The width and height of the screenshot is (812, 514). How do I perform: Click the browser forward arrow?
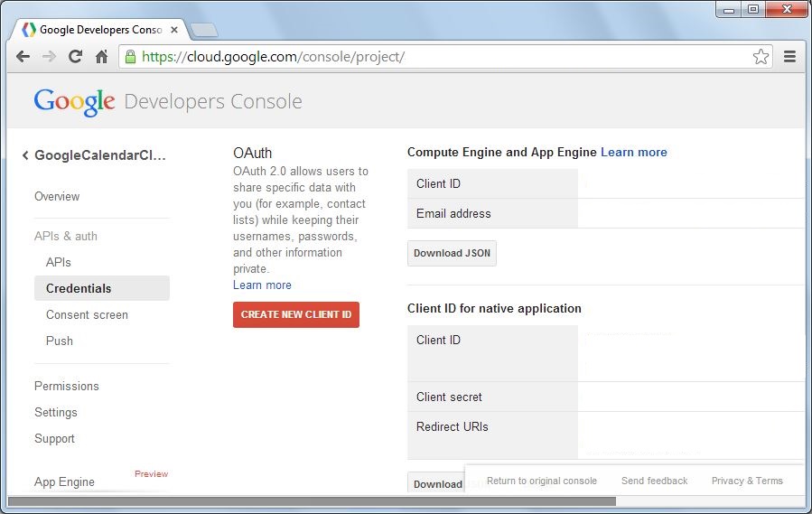tap(49, 57)
